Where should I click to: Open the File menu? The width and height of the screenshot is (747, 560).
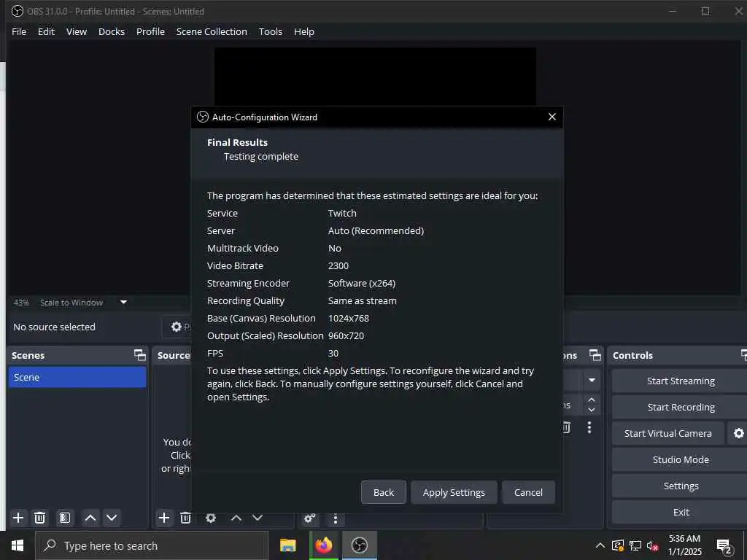(x=19, y=31)
